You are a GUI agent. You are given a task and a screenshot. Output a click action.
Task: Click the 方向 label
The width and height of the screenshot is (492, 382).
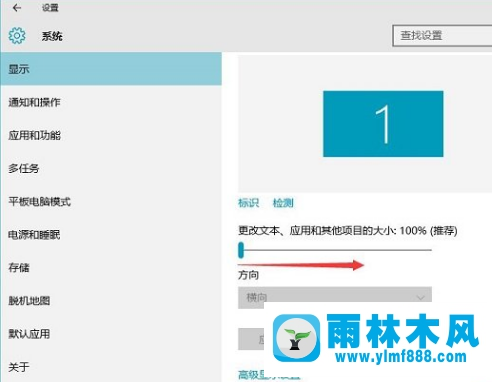click(x=248, y=275)
